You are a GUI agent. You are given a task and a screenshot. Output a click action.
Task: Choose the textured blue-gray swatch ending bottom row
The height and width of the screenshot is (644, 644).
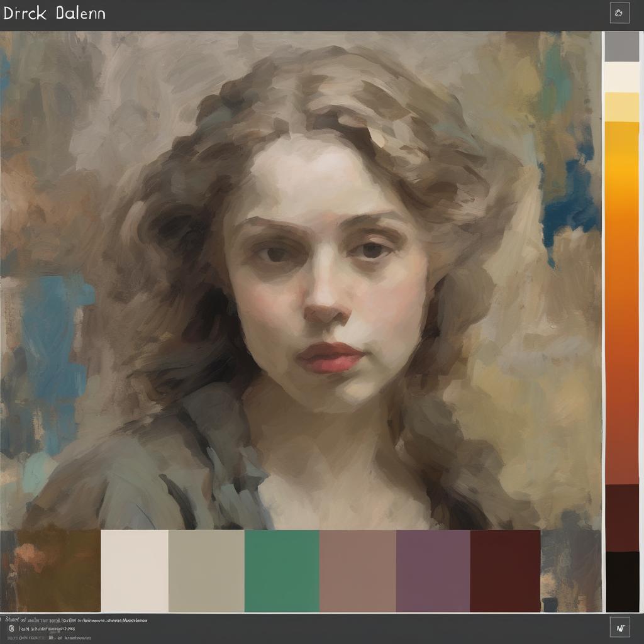pyautogui.click(x=570, y=570)
